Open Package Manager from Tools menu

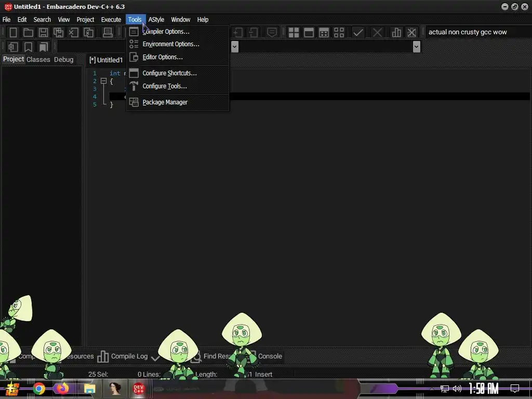coord(178,102)
